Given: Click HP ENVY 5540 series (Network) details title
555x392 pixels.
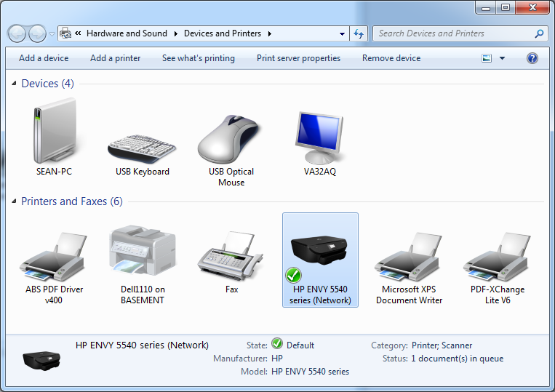Looking at the screenshot, I should (142, 345).
